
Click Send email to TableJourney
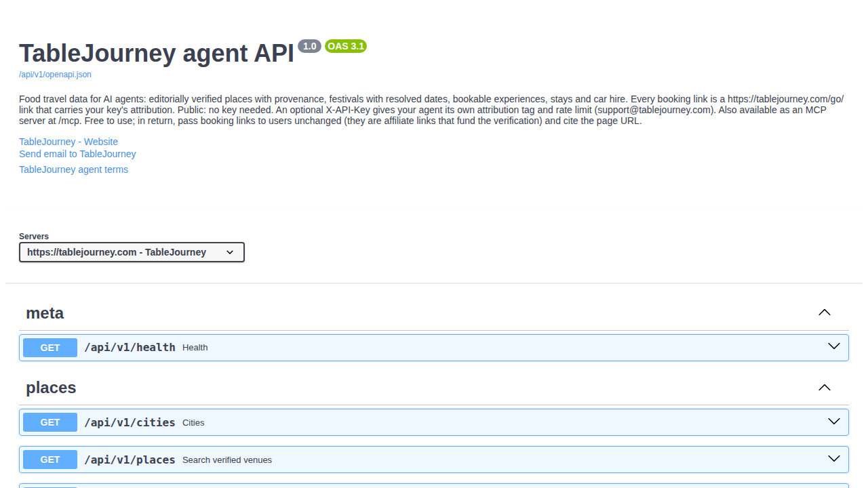(x=77, y=154)
